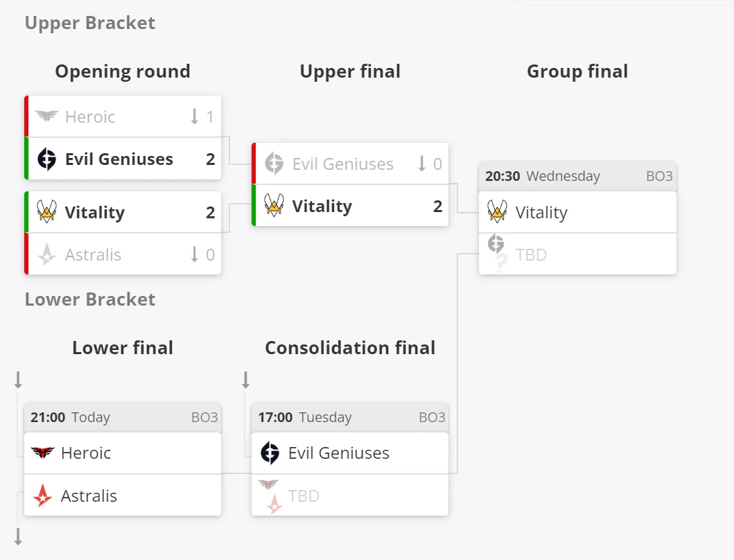Image resolution: width=734 pixels, height=560 pixels.
Task: Click greyed Evil Geniuses logo in Upper final
Action: click(x=274, y=164)
